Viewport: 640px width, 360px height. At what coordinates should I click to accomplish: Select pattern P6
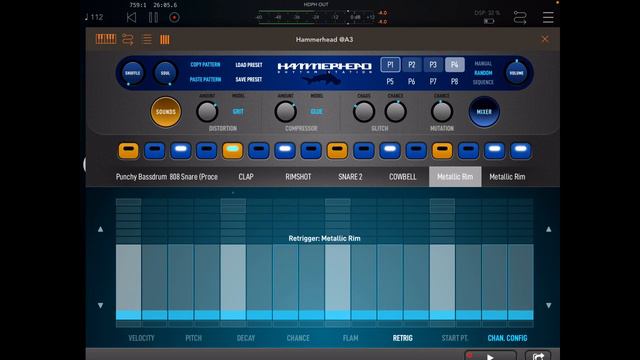coord(411,82)
